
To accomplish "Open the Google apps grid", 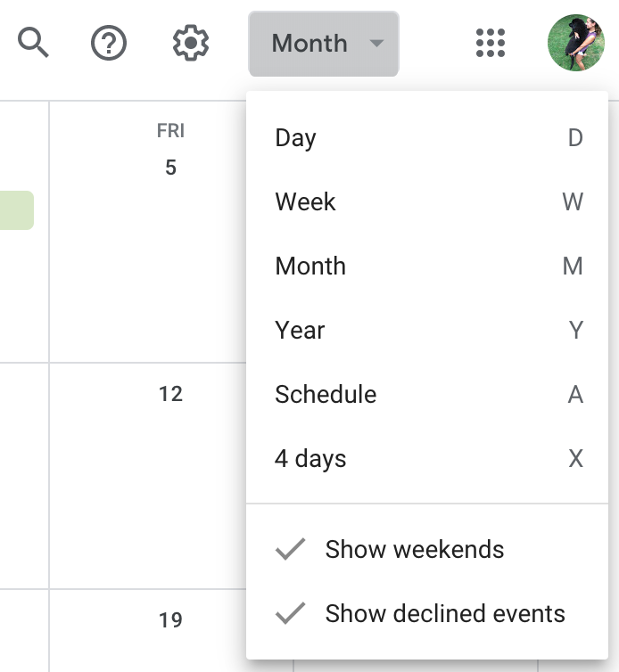I will pos(491,43).
